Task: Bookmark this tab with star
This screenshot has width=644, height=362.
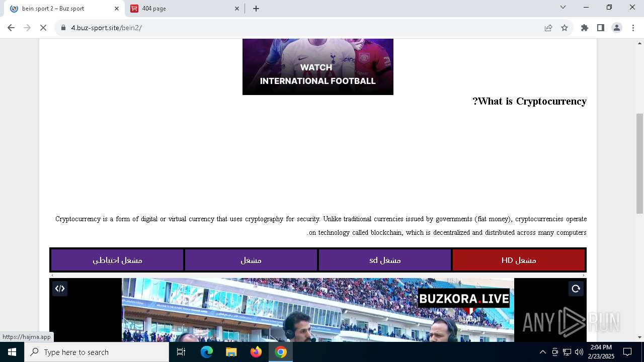Action: coord(565,28)
